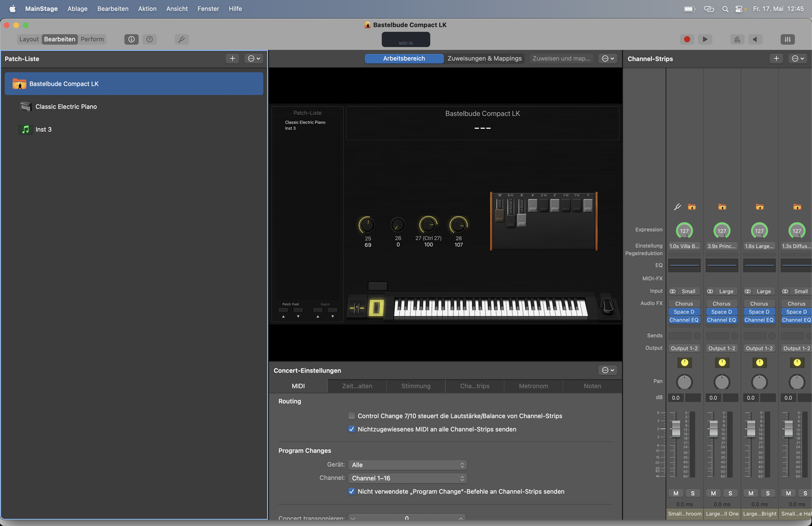Click the concert folder icon on second channel strip
Screen dimensions: 812x526
click(x=722, y=207)
